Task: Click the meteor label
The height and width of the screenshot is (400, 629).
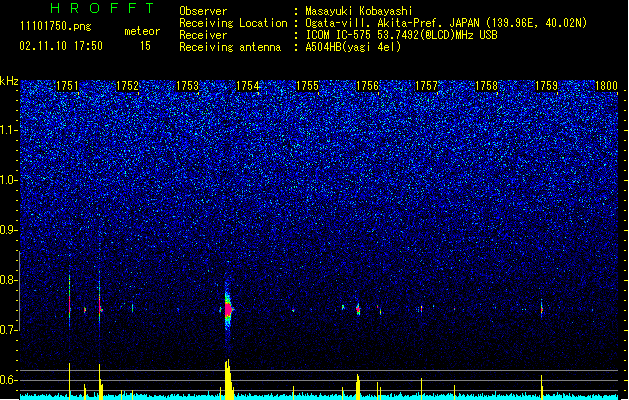Action: pyautogui.click(x=142, y=31)
